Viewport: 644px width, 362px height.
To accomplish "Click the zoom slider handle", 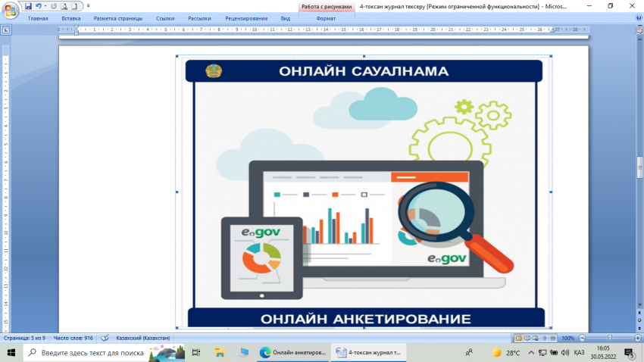I will pyautogui.click(x=611, y=338).
